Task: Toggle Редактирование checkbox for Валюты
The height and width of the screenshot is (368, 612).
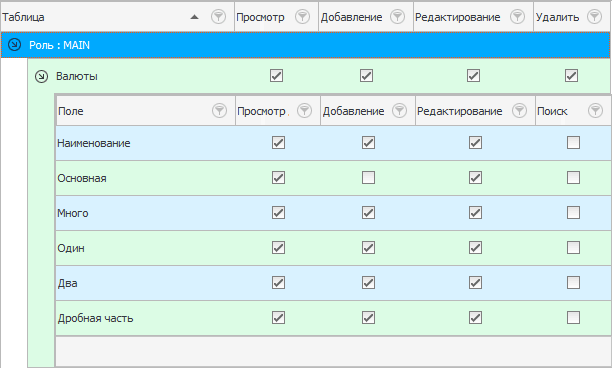Action: 473,76
